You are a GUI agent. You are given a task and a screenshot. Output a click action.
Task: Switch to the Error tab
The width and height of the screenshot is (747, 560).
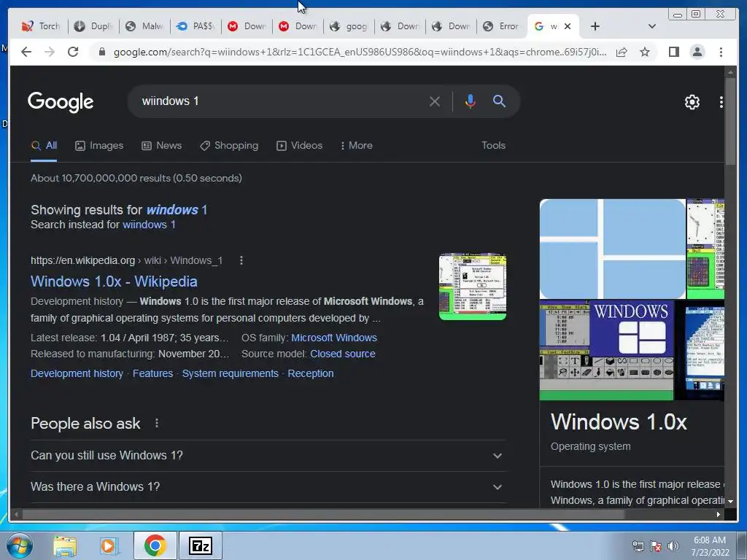[x=502, y=26]
